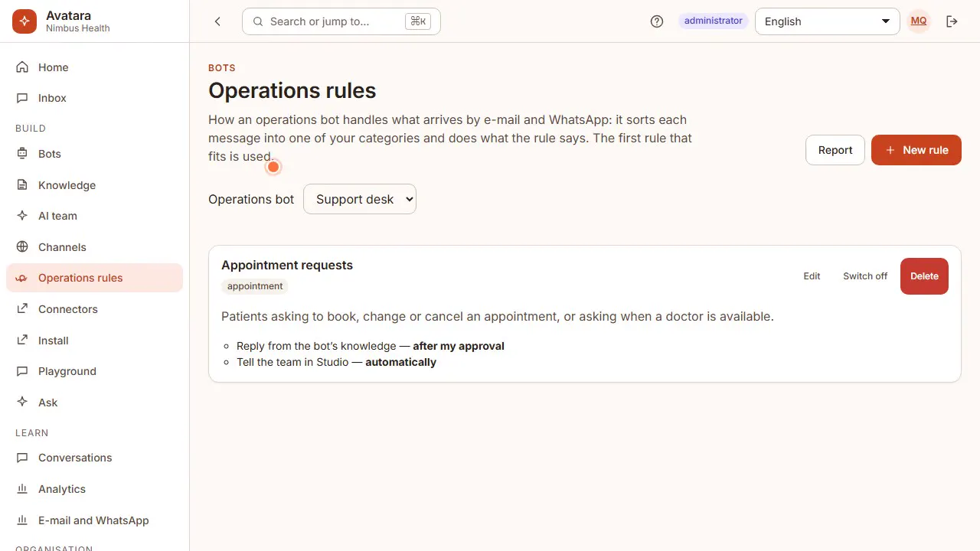Screen dimensions: 980x551
Task: Open the Report button
Action: (835, 150)
